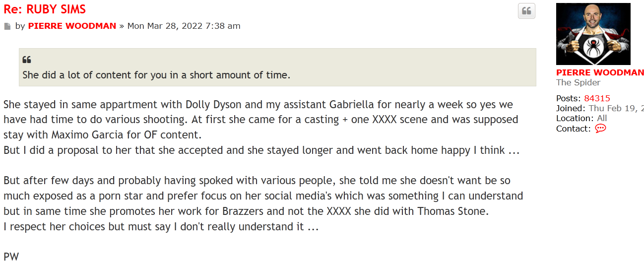Click the post timestamp Mon Mar 28, 2022
The image size is (644, 269).
pos(184,26)
